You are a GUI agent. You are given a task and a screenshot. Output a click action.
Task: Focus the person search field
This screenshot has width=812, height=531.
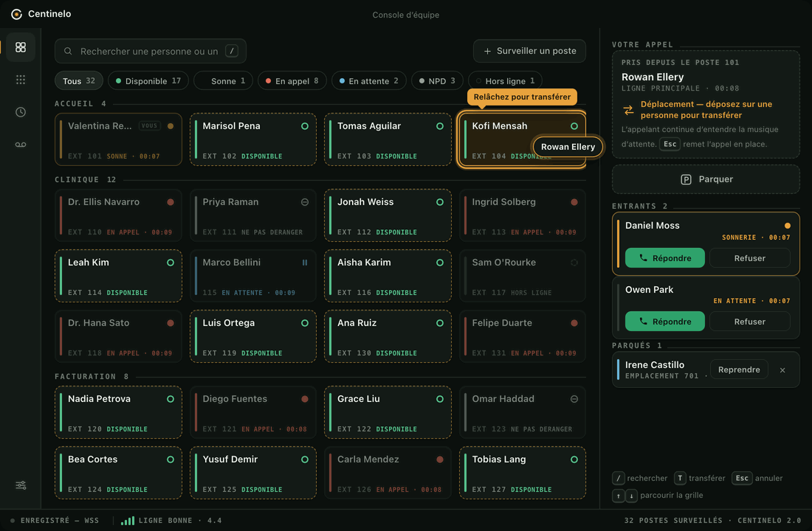coord(150,51)
